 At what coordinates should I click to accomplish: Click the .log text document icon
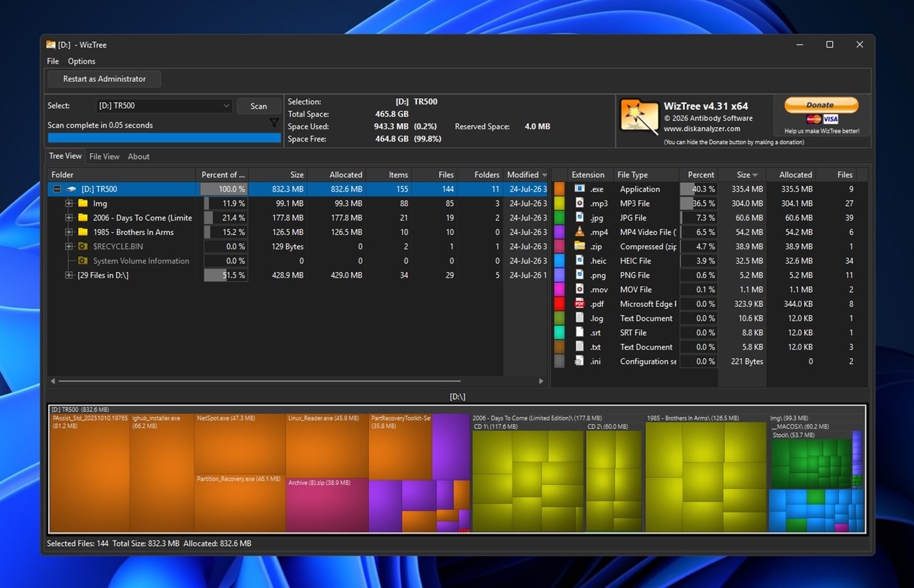click(x=579, y=319)
